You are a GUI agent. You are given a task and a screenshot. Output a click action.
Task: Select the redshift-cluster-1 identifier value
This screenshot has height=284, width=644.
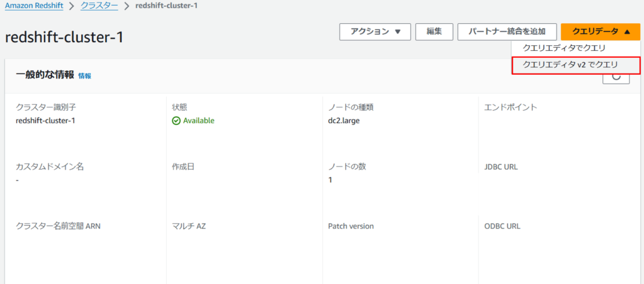(x=45, y=121)
